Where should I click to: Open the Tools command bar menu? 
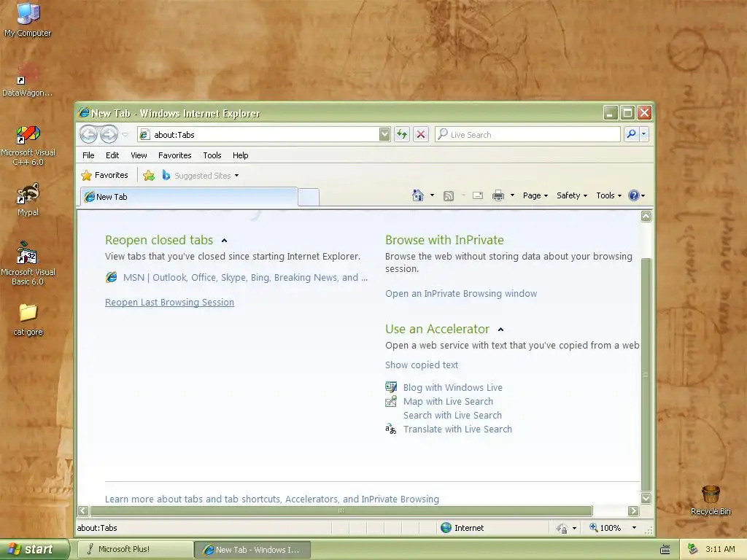coord(609,195)
